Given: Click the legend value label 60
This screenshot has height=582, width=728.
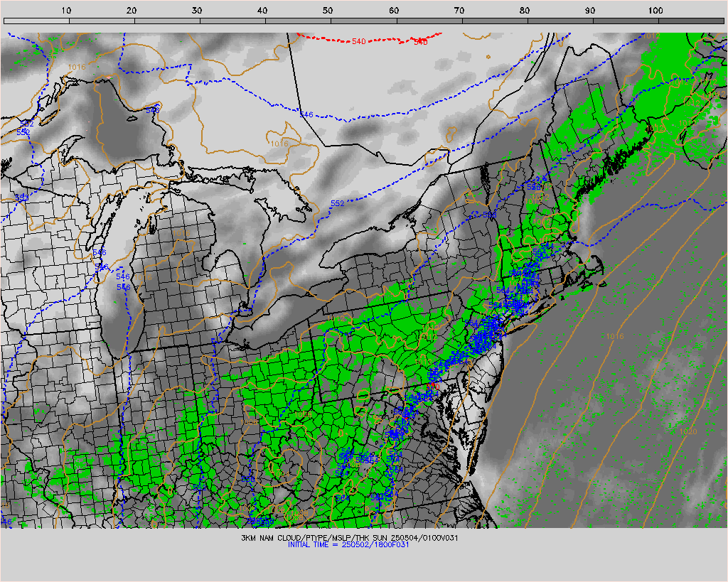Looking at the screenshot, I should point(394,10).
